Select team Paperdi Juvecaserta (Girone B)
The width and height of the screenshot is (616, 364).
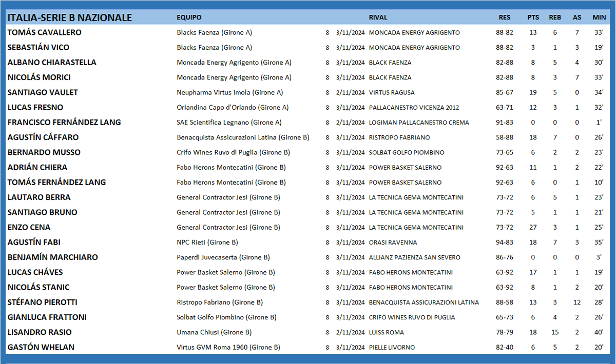coord(223,257)
